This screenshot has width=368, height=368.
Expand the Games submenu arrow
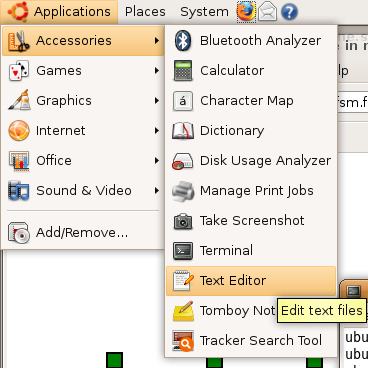pos(157,71)
